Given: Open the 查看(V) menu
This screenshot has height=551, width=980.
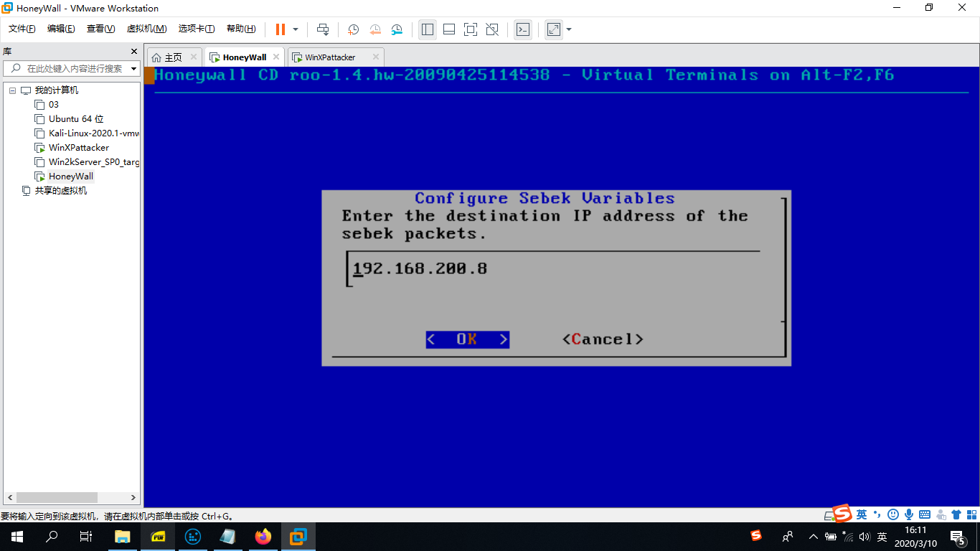Looking at the screenshot, I should click(100, 29).
